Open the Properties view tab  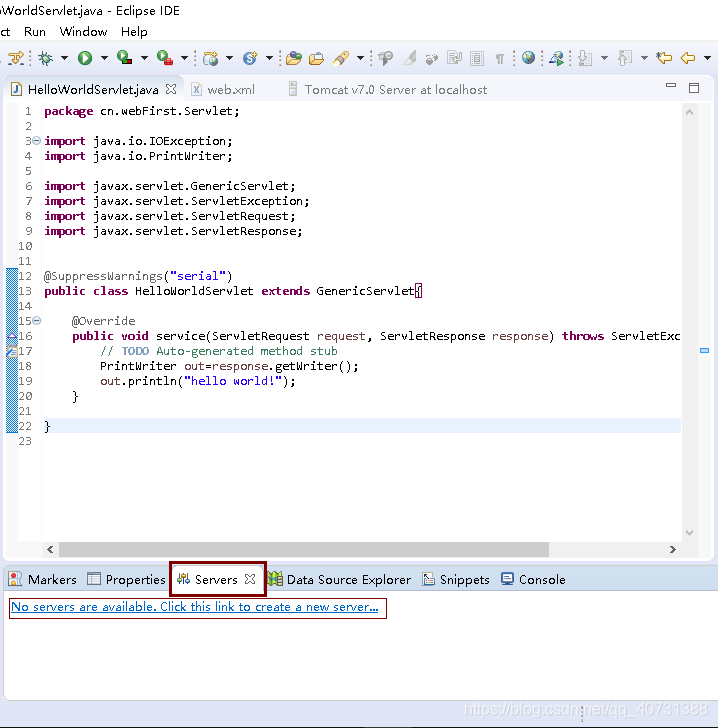[126, 579]
